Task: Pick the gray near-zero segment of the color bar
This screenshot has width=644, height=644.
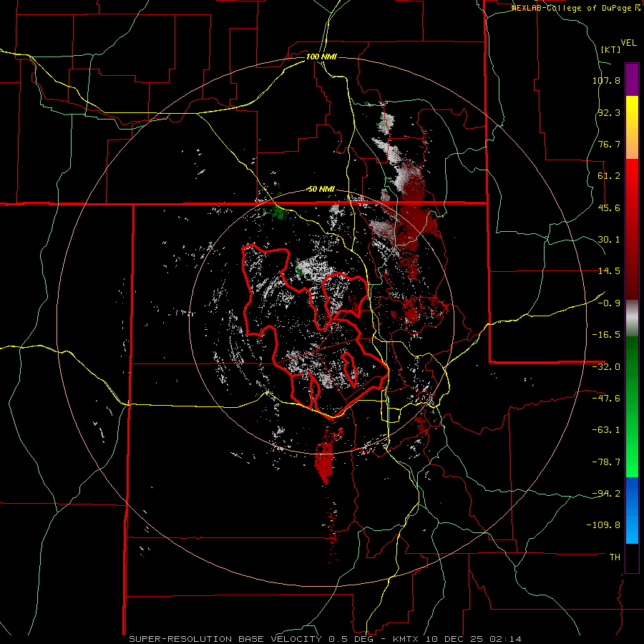Action: coord(632,318)
